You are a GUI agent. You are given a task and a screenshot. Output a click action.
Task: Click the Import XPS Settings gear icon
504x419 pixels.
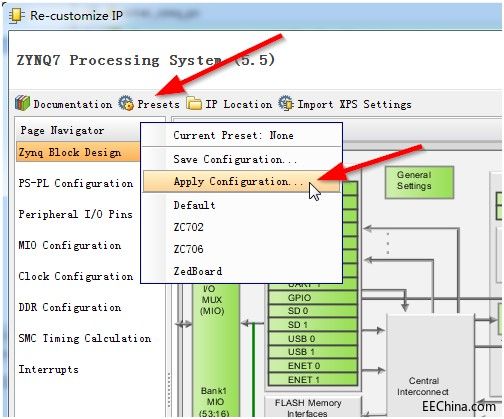click(286, 103)
